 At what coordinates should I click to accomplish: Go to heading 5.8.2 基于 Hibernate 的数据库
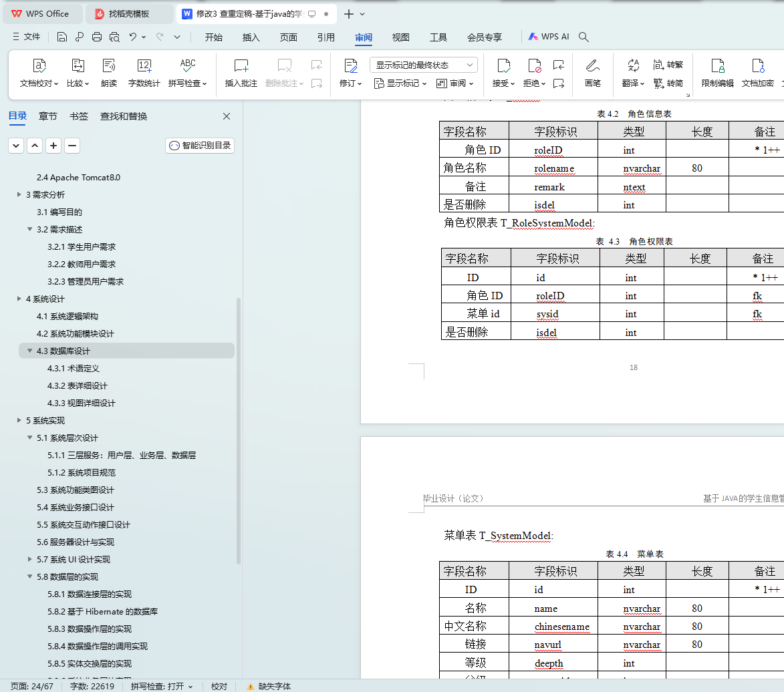click(x=102, y=612)
